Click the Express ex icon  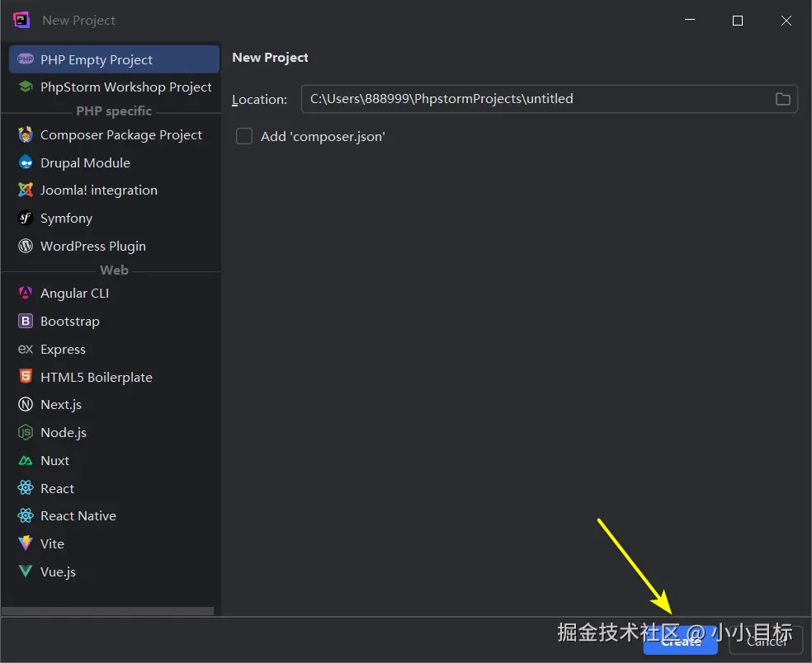click(x=26, y=349)
